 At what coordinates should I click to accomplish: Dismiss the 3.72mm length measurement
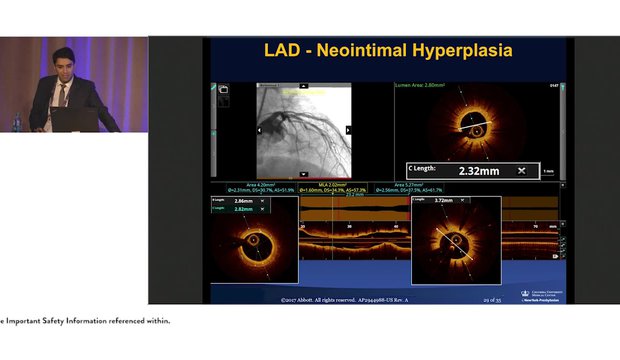462,200
